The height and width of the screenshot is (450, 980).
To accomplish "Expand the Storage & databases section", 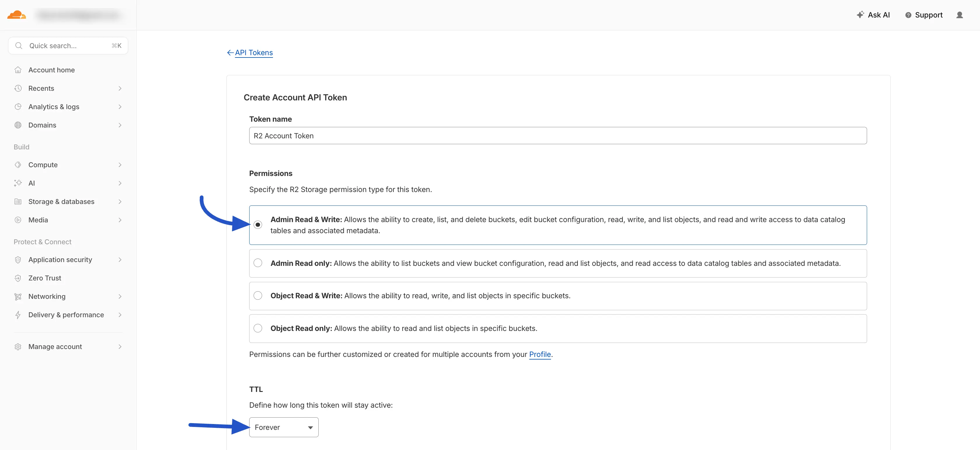I will (61, 201).
